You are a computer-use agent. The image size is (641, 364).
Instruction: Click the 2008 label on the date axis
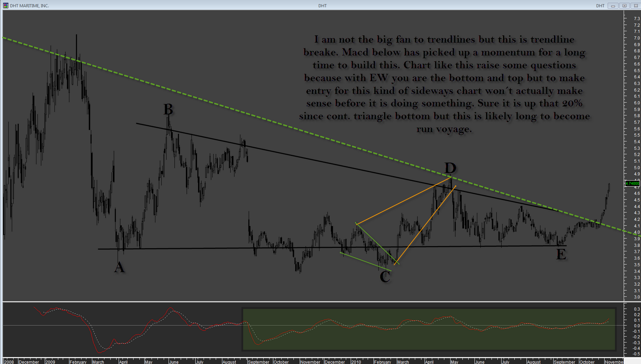pos(9,362)
